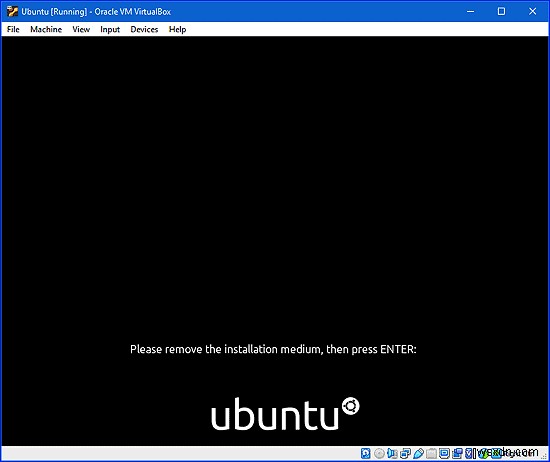This screenshot has height=462, width=550.
Task: Click the optical disk status icon
Action: 379,453
